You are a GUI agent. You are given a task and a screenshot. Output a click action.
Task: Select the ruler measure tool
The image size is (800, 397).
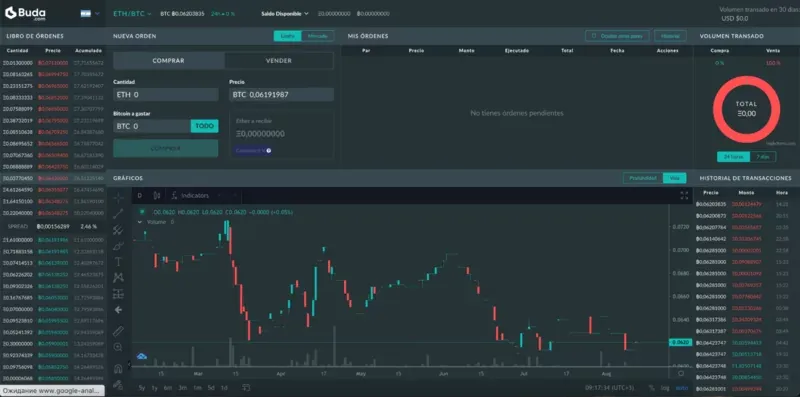(118, 331)
